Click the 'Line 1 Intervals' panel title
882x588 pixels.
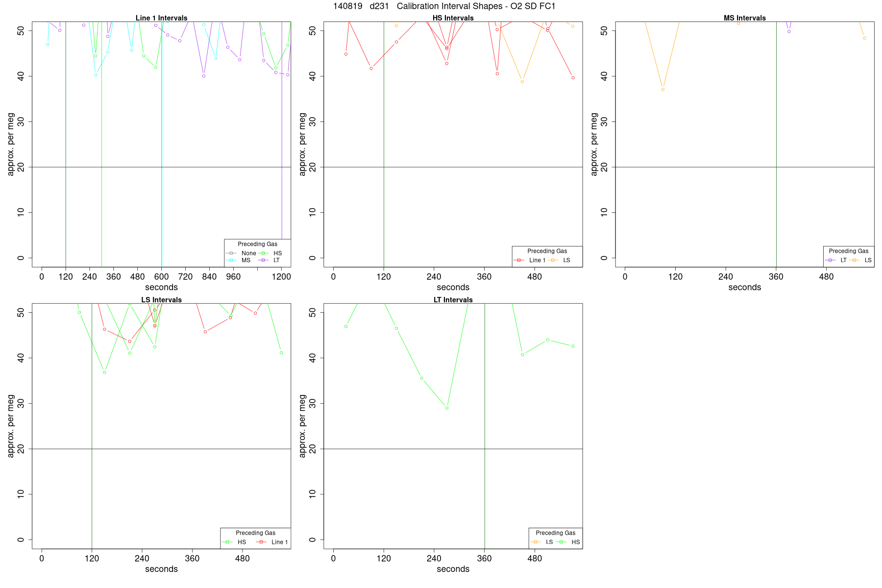pos(161,18)
